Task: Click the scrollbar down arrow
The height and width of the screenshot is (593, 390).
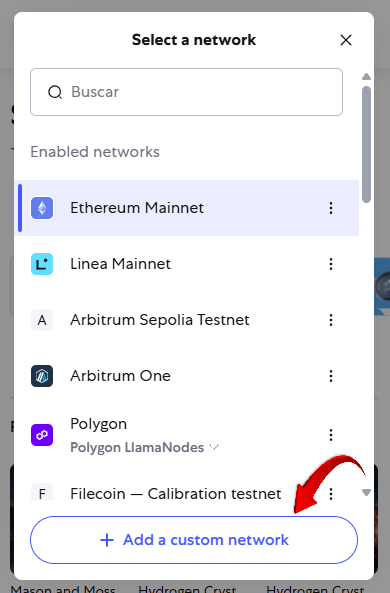Action: (x=366, y=492)
